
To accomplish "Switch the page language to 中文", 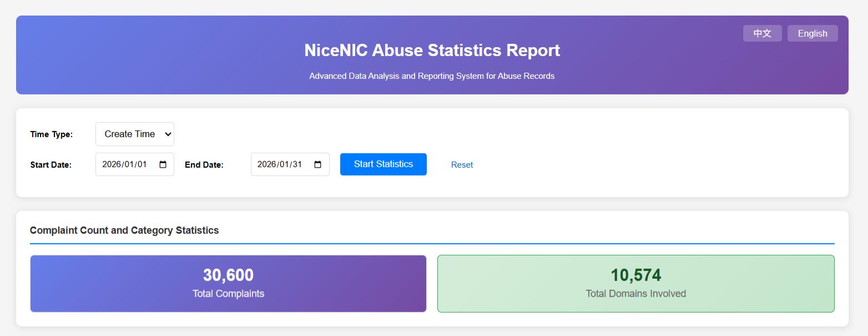I will pos(762,33).
